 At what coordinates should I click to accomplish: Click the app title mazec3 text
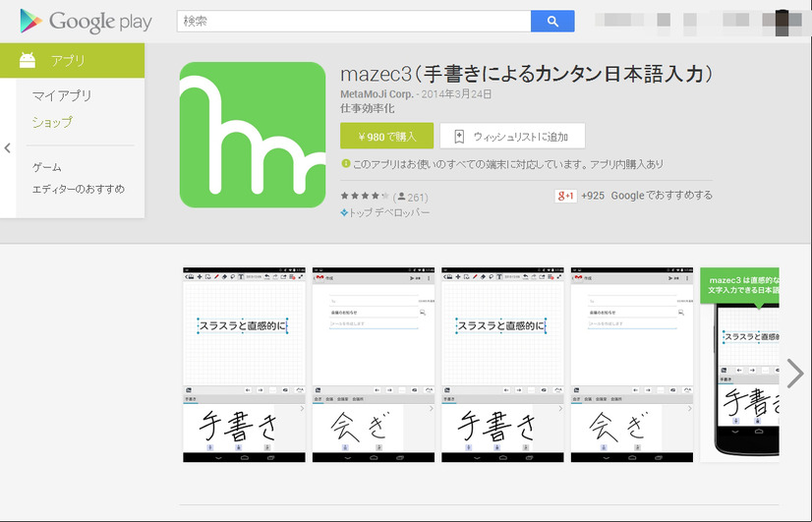527,75
